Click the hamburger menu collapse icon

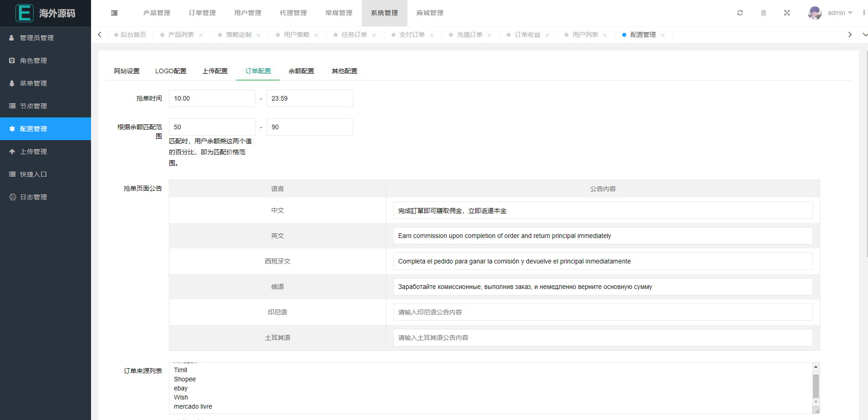(x=114, y=13)
